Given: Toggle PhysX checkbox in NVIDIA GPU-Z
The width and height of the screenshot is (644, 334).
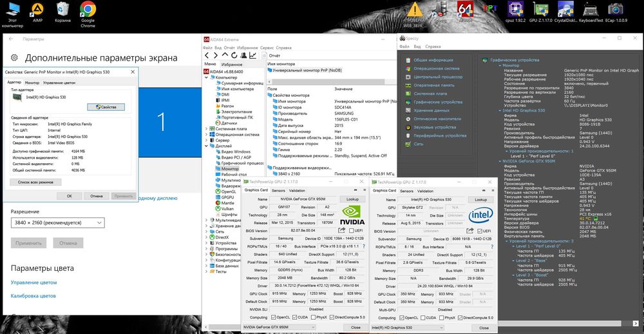Looking at the screenshot, I should [x=314, y=317].
